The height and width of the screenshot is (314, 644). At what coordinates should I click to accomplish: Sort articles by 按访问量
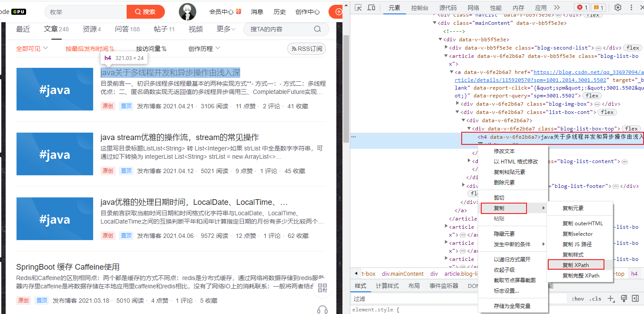pos(151,49)
